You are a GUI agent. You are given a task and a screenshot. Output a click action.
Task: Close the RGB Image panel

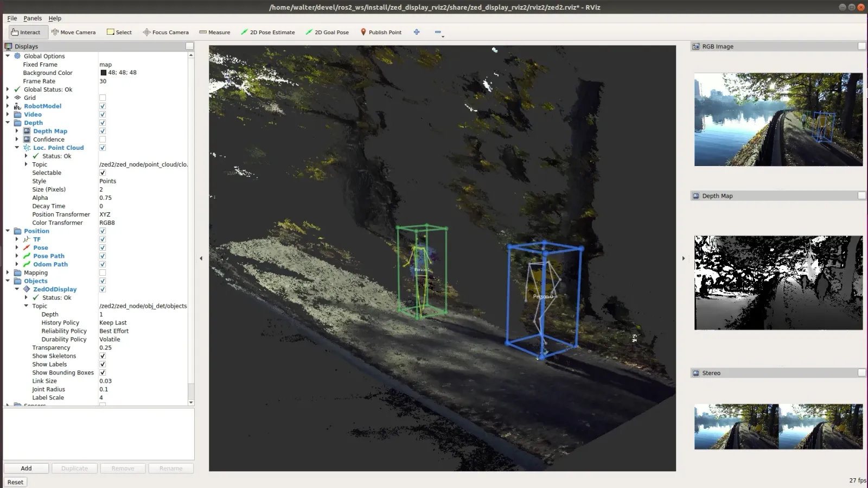pyautogui.click(x=861, y=46)
